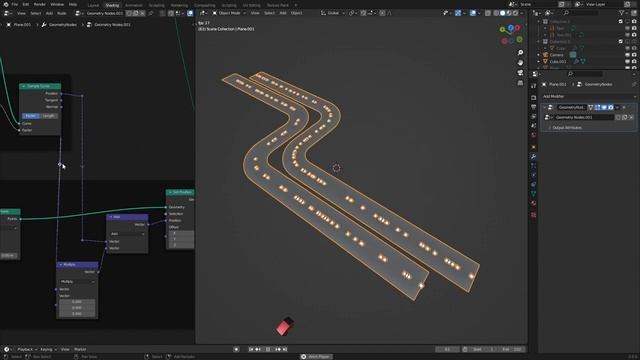Open Add operation dropdown on vector math node
Image resolution: width=640 pixels, height=360 pixels.
click(127, 234)
